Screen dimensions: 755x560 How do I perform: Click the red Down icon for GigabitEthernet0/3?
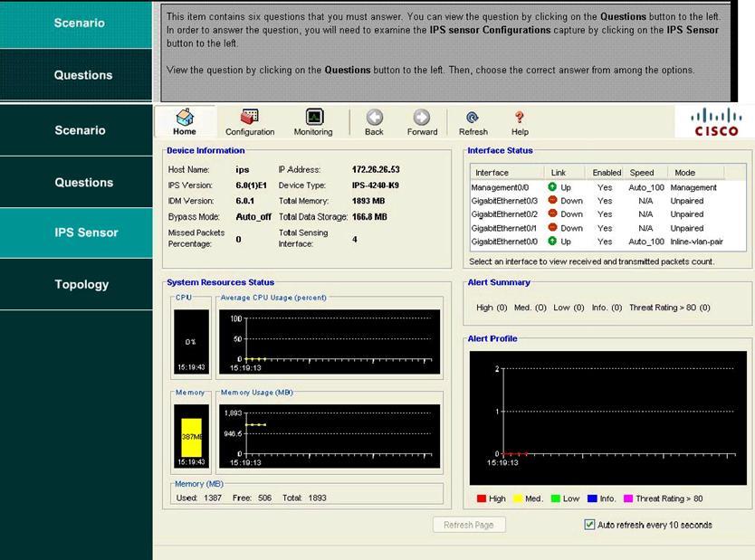(552, 200)
